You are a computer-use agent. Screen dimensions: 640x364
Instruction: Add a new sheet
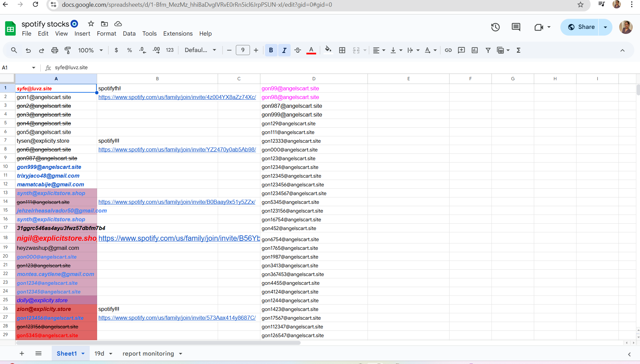22,354
